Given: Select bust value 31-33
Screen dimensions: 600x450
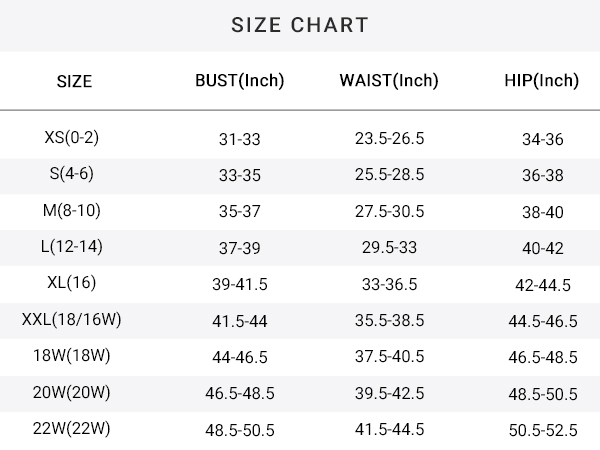Looking at the screenshot, I should point(240,139).
